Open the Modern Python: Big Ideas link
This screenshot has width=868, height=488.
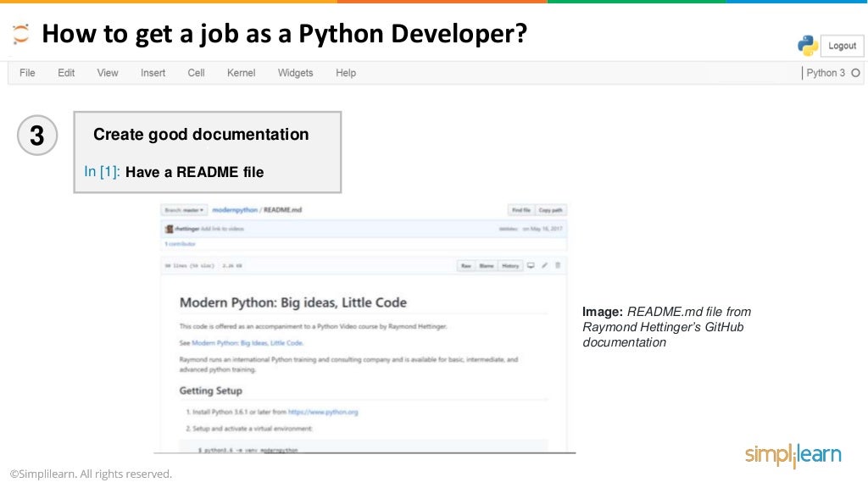pos(247,343)
